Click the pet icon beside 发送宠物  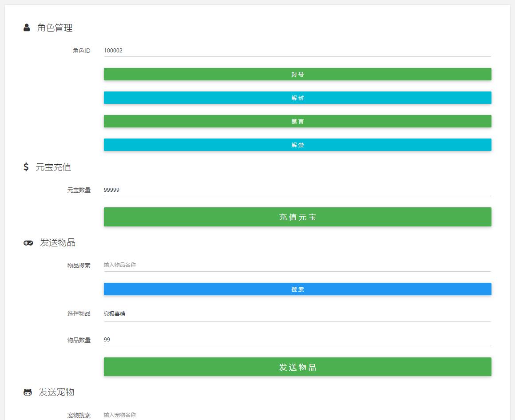click(28, 392)
